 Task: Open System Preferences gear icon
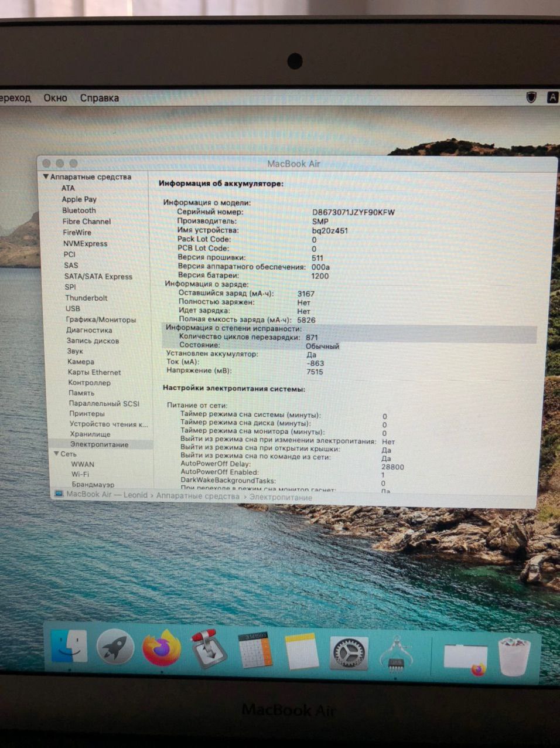click(349, 653)
